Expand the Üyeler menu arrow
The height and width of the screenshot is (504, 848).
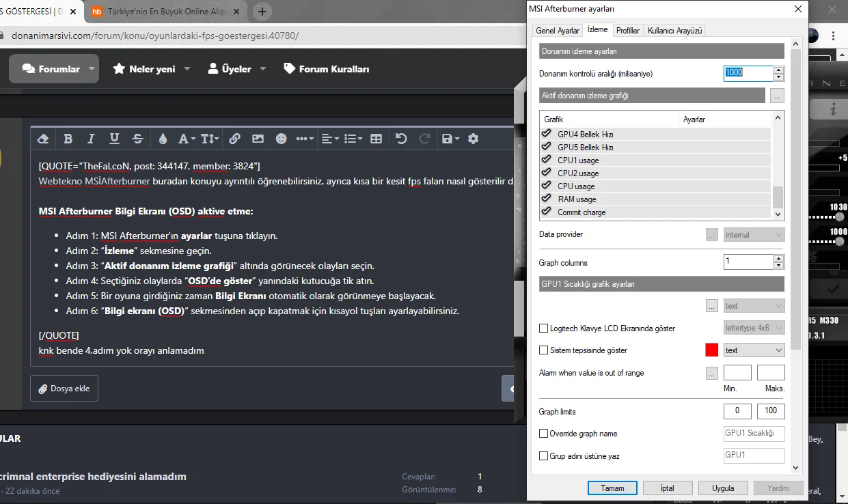point(263,69)
